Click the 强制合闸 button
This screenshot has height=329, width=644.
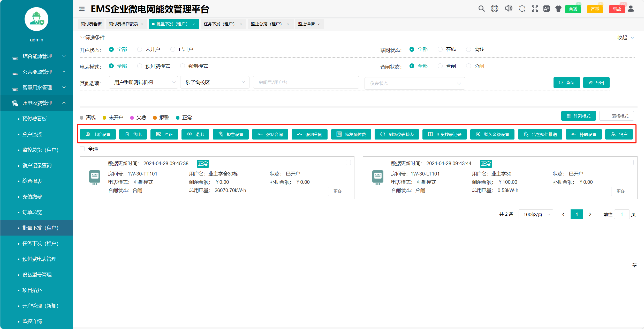[270, 134]
